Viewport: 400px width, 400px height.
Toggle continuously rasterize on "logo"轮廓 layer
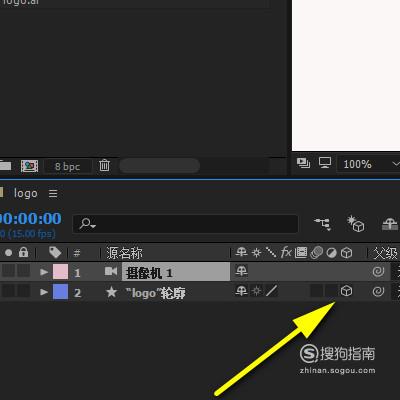(x=256, y=291)
